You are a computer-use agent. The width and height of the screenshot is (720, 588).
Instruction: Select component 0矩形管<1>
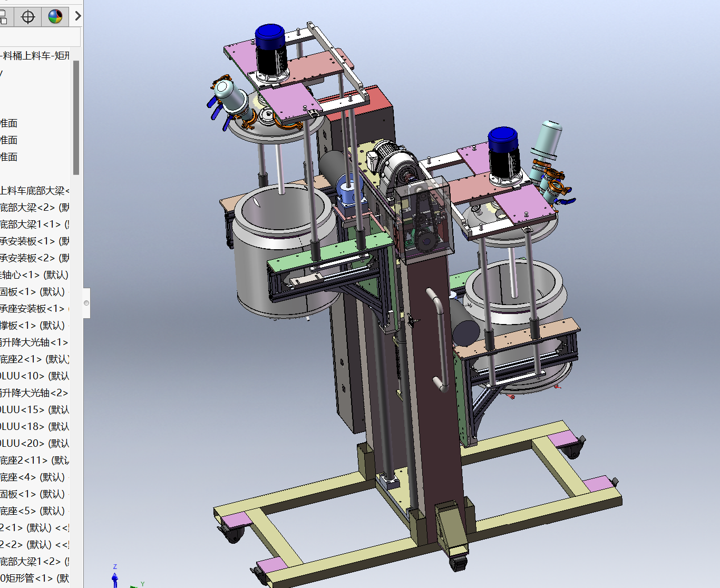(35, 578)
